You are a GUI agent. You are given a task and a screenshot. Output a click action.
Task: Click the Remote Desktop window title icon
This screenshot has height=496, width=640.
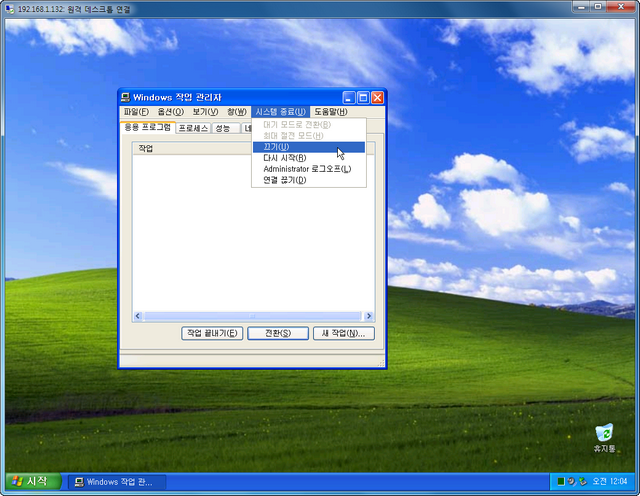[10, 9]
